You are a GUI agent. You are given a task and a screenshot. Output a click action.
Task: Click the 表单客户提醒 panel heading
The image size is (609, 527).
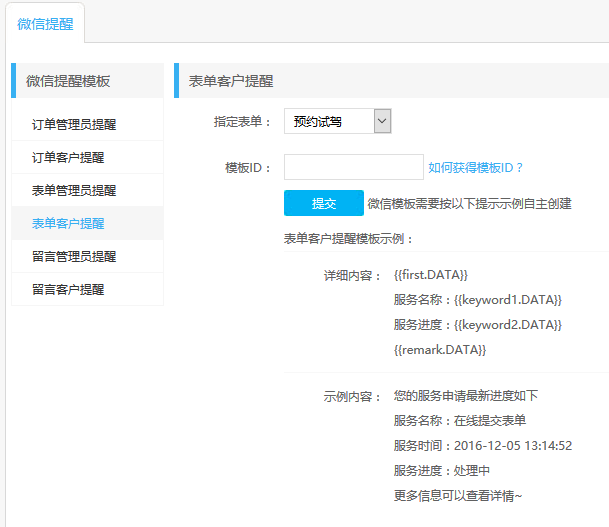[231, 81]
